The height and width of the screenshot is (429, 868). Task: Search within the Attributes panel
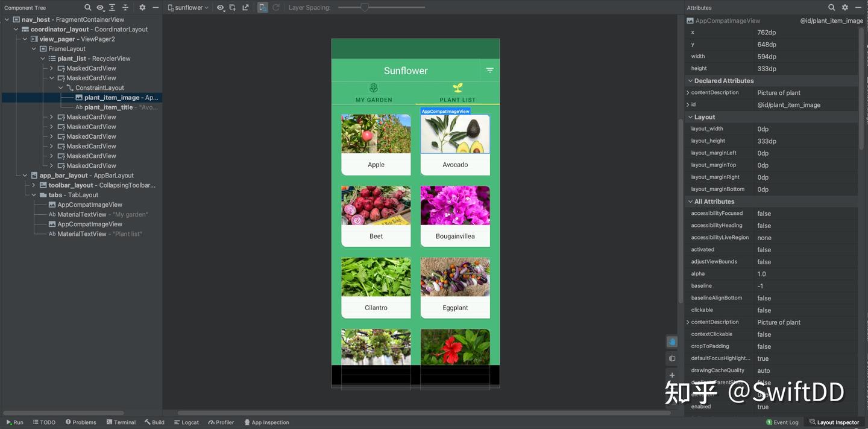point(831,7)
